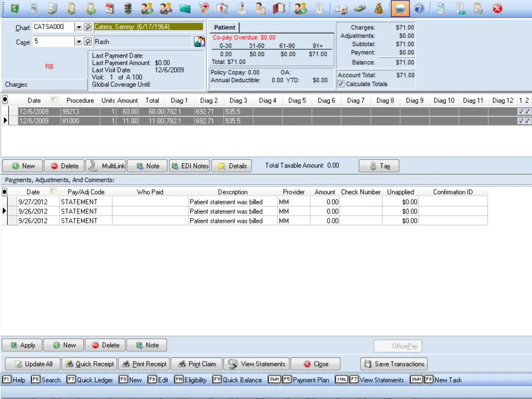Click Save Transactions button
The width and height of the screenshot is (532, 399).
(394, 364)
